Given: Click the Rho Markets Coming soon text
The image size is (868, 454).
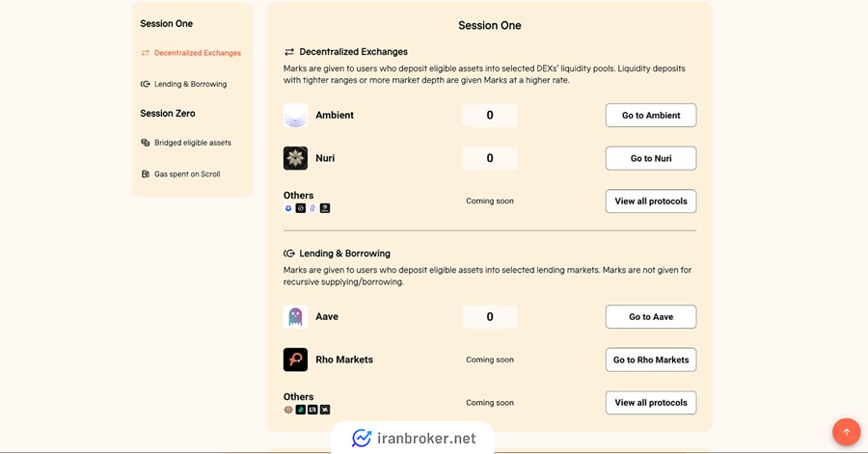Looking at the screenshot, I should click(x=490, y=360).
